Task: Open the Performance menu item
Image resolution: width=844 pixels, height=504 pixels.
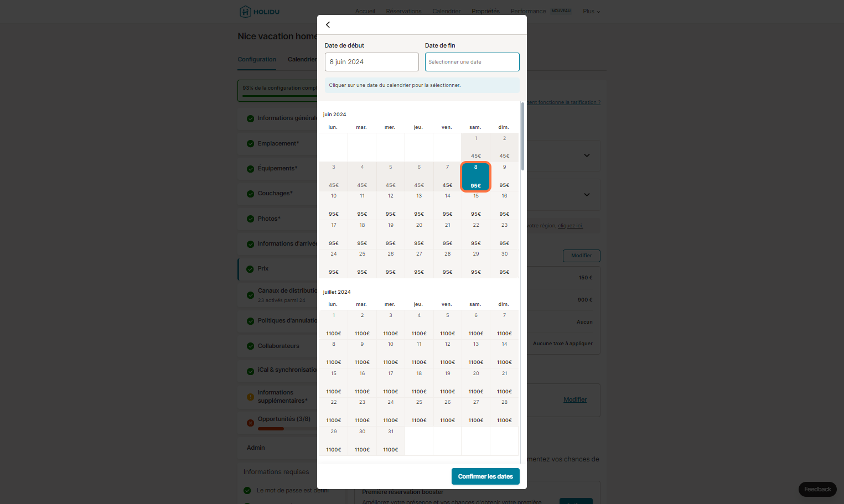Action: click(528, 11)
